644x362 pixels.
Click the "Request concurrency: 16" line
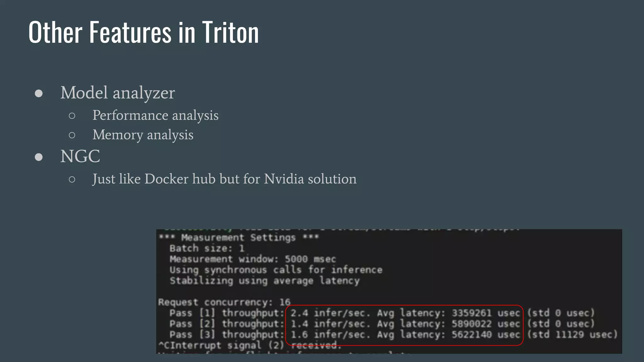[224, 302]
